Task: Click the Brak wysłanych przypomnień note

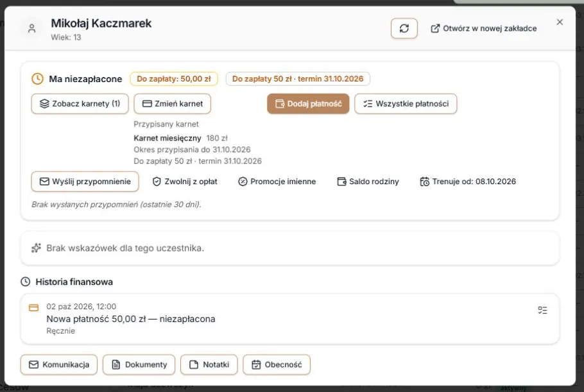Action: 116,205
